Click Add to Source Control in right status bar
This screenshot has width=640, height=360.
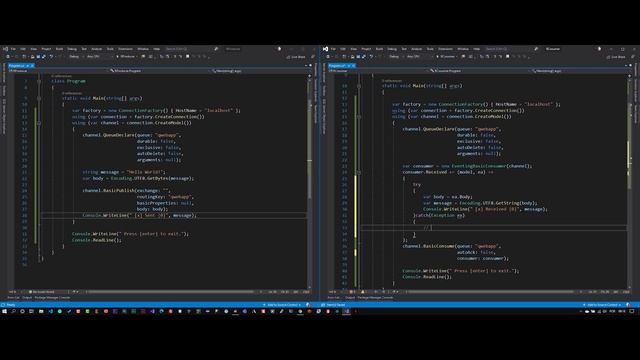[602, 305]
